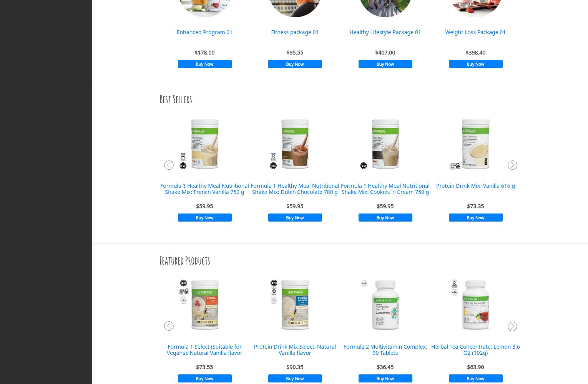
Task: Buy Healthy Lifestyle Package 01 now
Action: (x=385, y=64)
